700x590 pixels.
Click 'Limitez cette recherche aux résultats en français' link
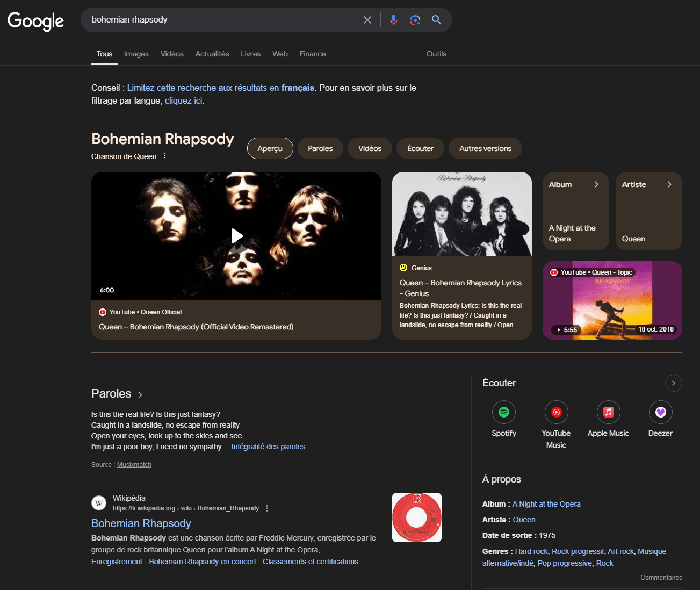coord(221,88)
